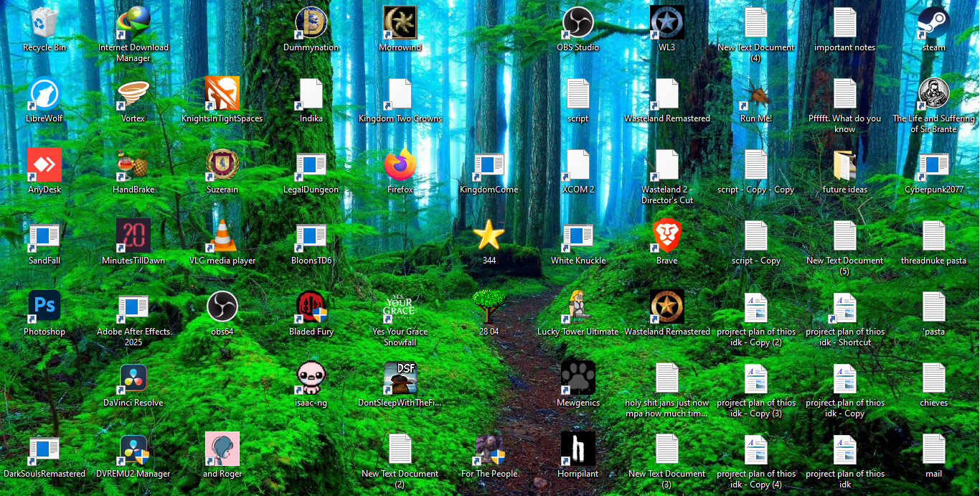
Task: Click the HandBrake pineapple icon
Action: click(133, 164)
